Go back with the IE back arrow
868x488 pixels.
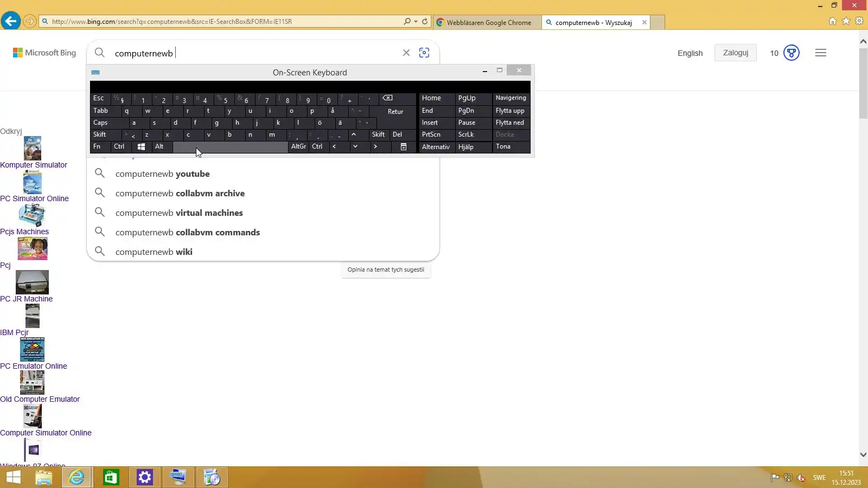(10, 21)
